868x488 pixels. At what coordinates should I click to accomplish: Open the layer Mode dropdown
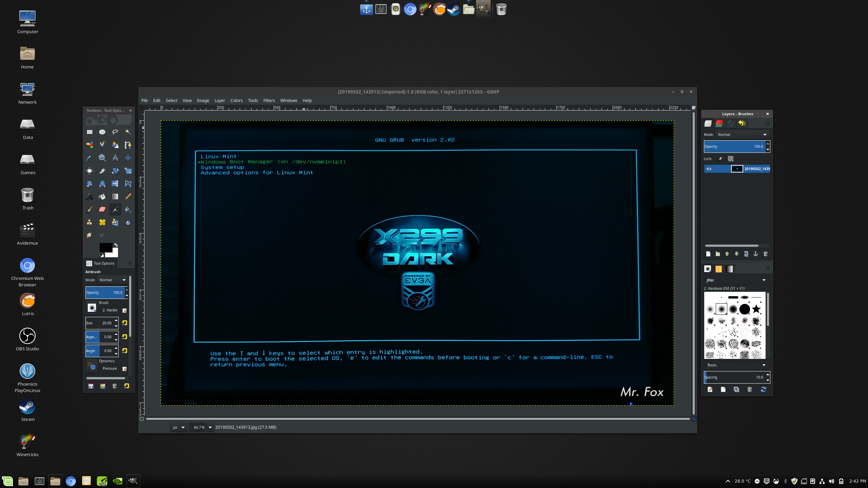pyautogui.click(x=742, y=135)
